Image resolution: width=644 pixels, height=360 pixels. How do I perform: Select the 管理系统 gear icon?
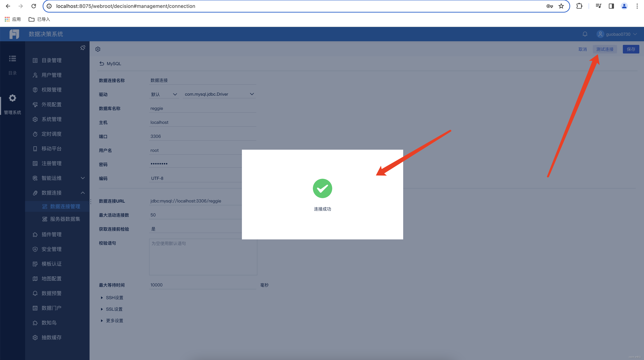click(x=13, y=98)
